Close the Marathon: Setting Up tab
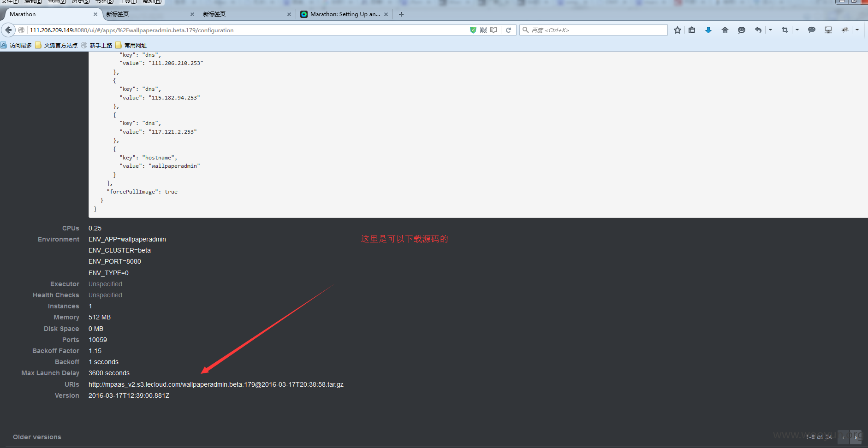The height and width of the screenshot is (448, 868). point(386,14)
